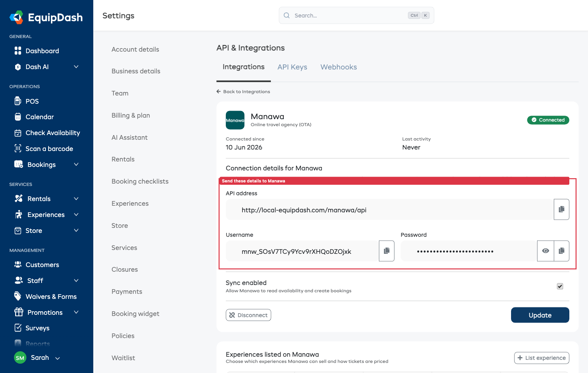Open Rentals settings in the settings menu

pos(123,159)
